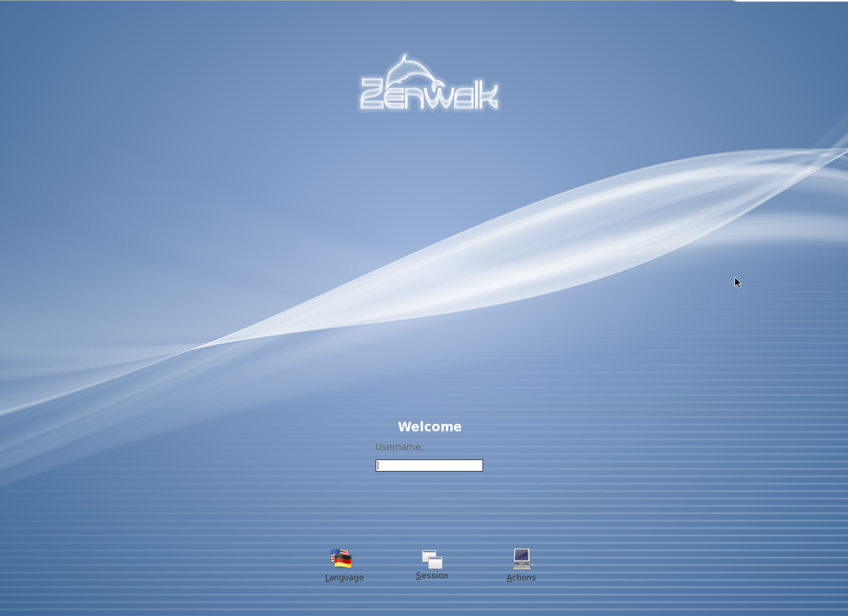
Task: Click the Language text label
Action: point(344,578)
